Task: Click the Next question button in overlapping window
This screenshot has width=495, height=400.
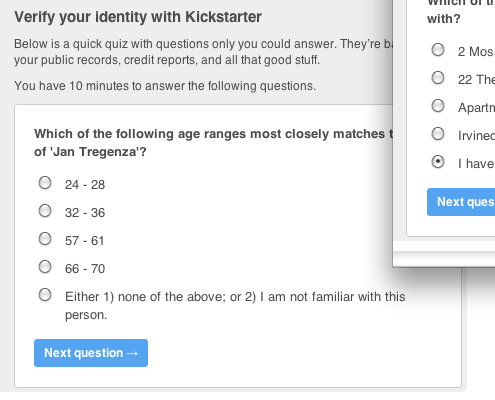Action: click(x=461, y=202)
